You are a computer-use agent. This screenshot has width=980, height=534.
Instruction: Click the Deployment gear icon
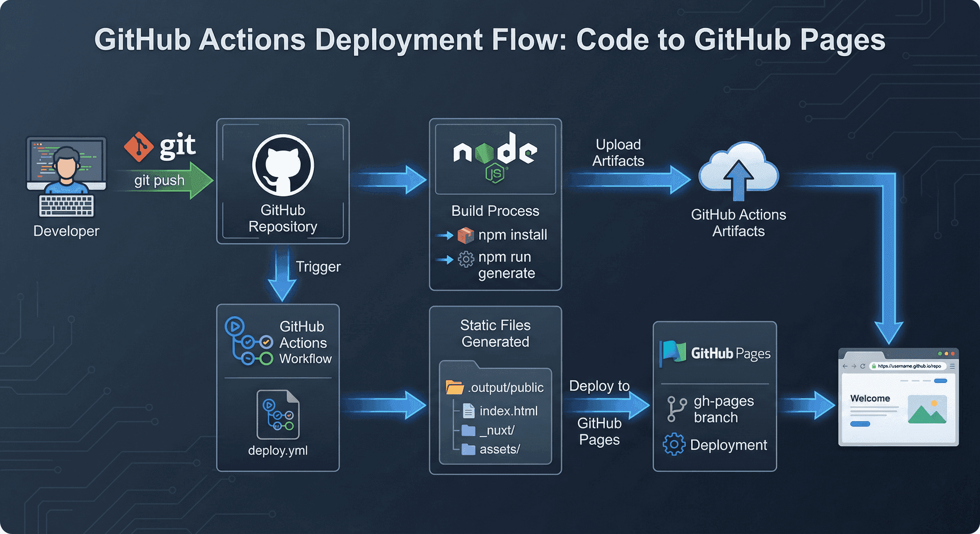(674, 444)
